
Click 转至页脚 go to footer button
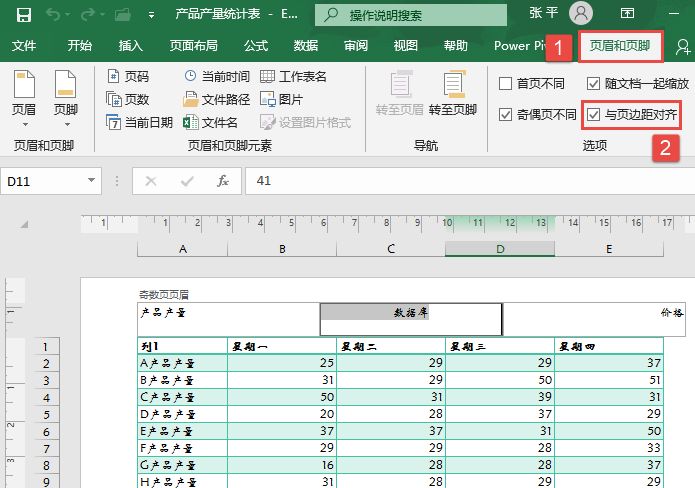pyautogui.click(x=453, y=93)
